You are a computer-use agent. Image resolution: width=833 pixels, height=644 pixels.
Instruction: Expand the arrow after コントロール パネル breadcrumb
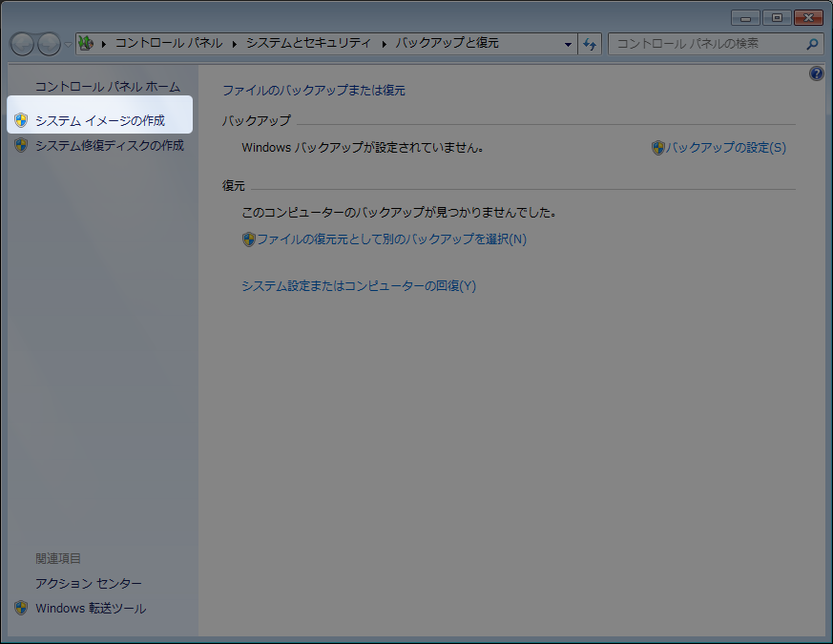235,44
